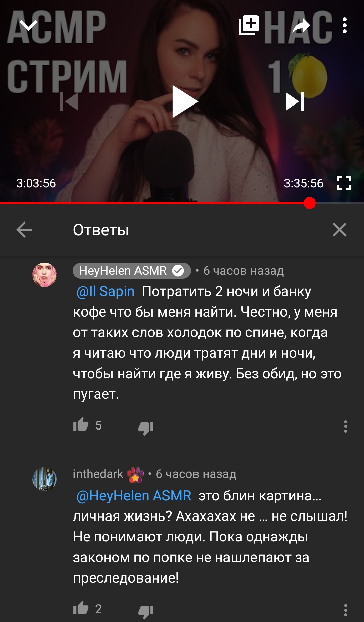
Task: Tap the share arrow icon
Action: (x=301, y=26)
